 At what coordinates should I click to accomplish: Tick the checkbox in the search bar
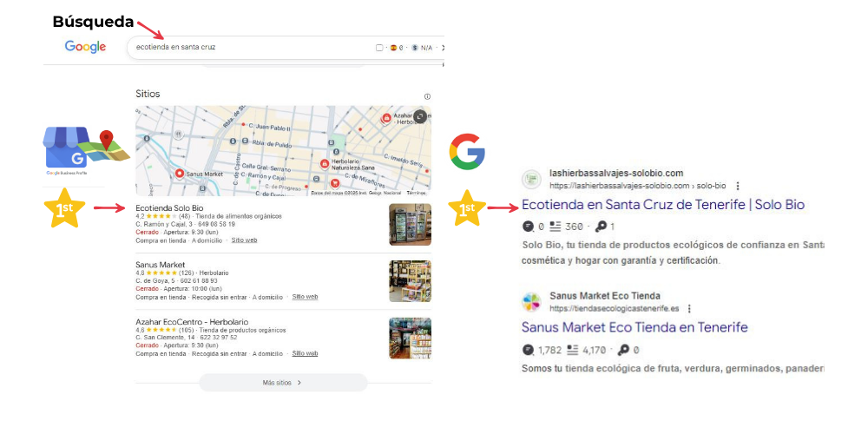pyautogui.click(x=379, y=48)
